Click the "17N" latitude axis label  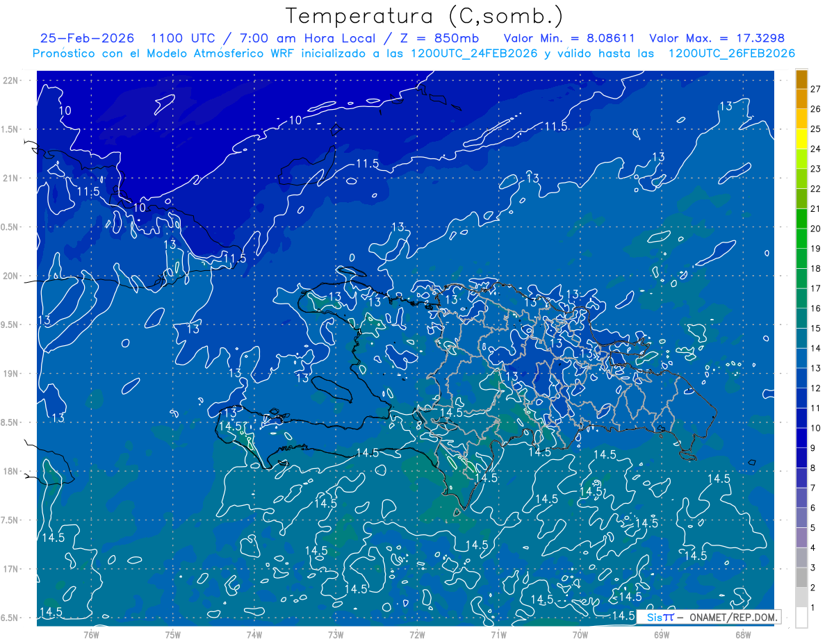(x=10, y=569)
